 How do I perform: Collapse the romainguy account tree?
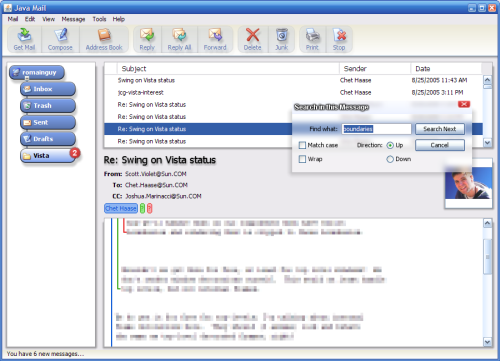pyautogui.click(x=27, y=78)
